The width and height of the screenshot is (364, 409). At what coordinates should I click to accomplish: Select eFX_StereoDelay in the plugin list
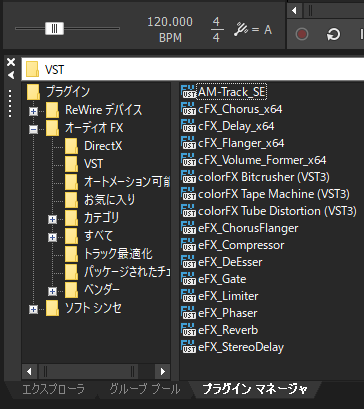click(241, 347)
